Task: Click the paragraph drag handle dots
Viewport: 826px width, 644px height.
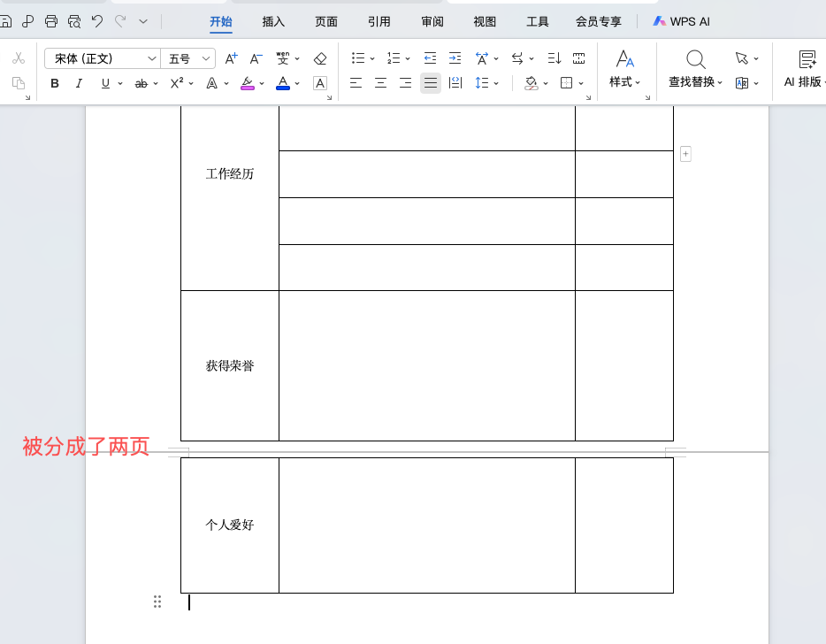Action: 157,602
